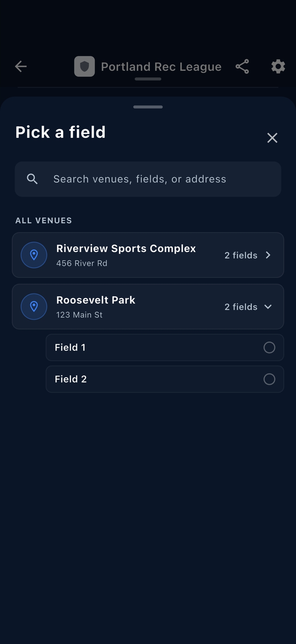
Task: Tap the Portland Rec League shield logo
Action: pos(84,66)
